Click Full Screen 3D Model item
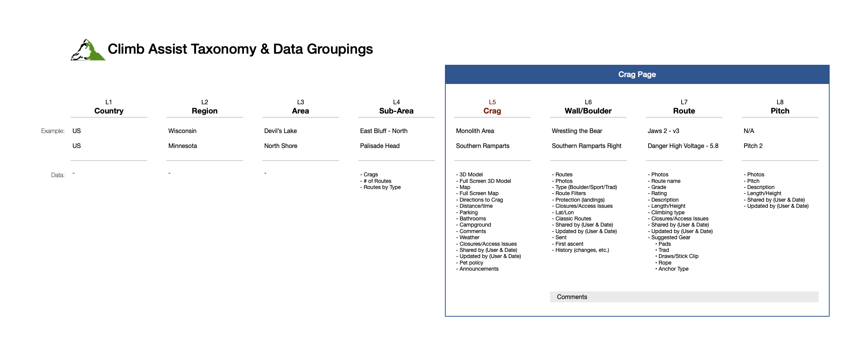 point(484,181)
